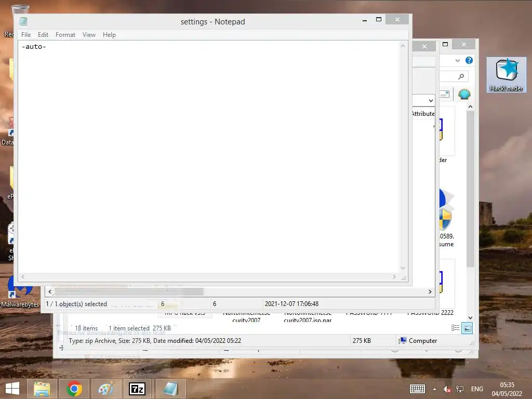Image resolution: width=532 pixels, height=399 pixels.
Task: Select the PASSWORD 2222 file in Explorer
Action: [430, 312]
